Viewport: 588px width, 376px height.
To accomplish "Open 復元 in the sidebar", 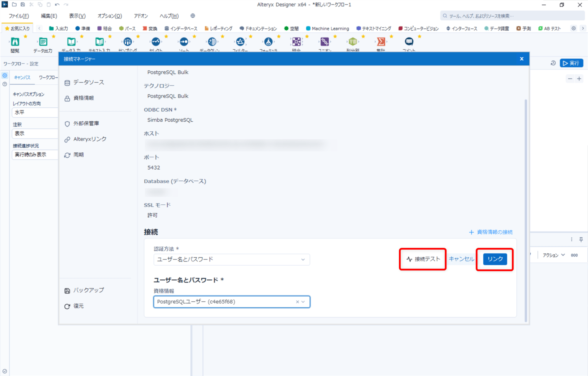I will point(74,306).
